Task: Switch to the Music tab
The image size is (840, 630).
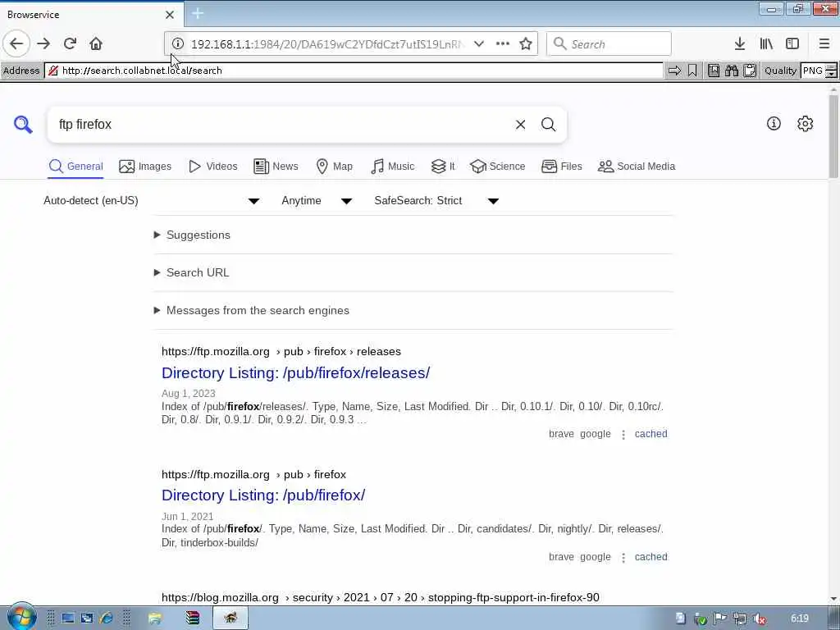Action: pyautogui.click(x=393, y=167)
